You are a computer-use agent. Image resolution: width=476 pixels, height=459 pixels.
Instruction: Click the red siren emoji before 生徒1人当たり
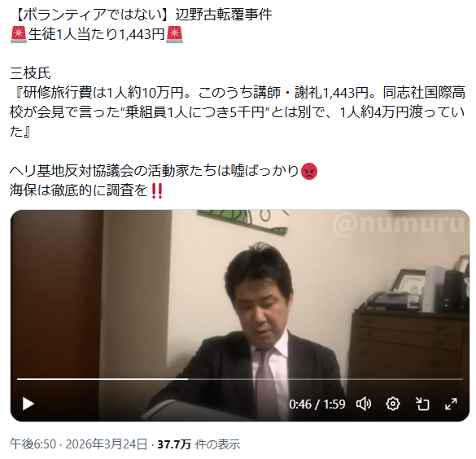tap(19, 34)
